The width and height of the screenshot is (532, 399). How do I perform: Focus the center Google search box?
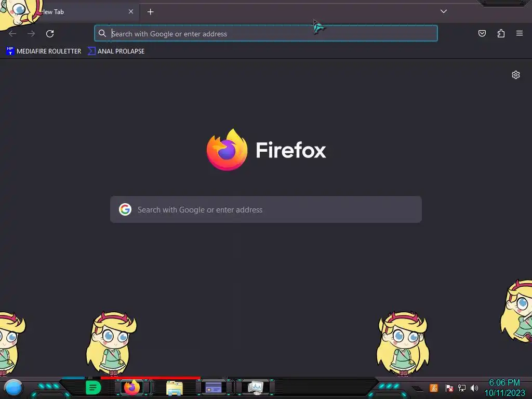[266, 209]
